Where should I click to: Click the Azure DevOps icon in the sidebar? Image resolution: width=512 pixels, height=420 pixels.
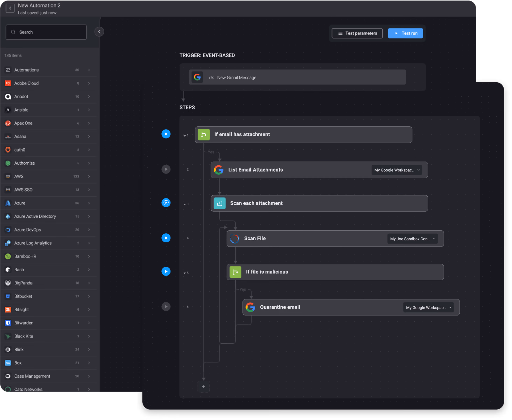pos(8,230)
